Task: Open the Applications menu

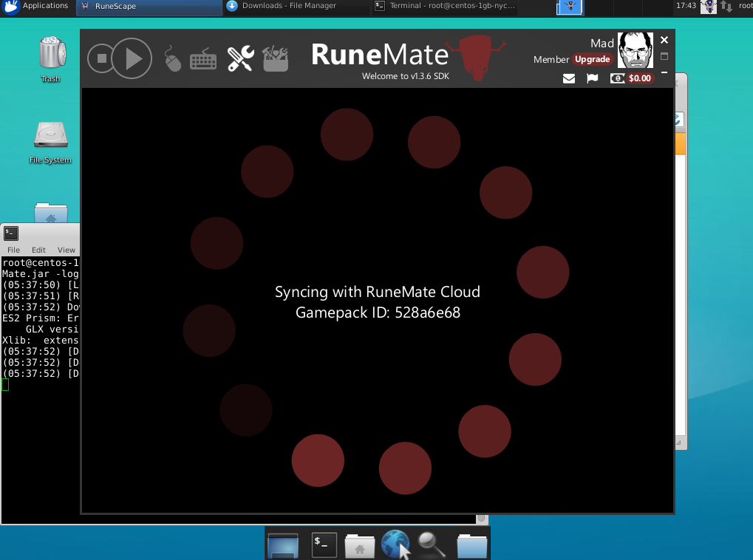Action: click(x=37, y=6)
